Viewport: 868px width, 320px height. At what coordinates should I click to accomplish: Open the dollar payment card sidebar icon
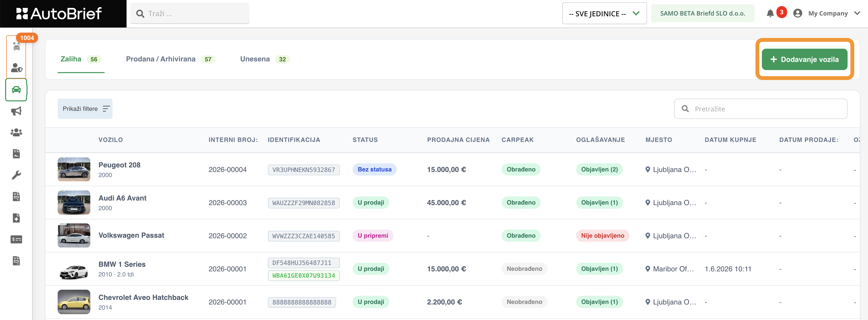coord(16,239)
